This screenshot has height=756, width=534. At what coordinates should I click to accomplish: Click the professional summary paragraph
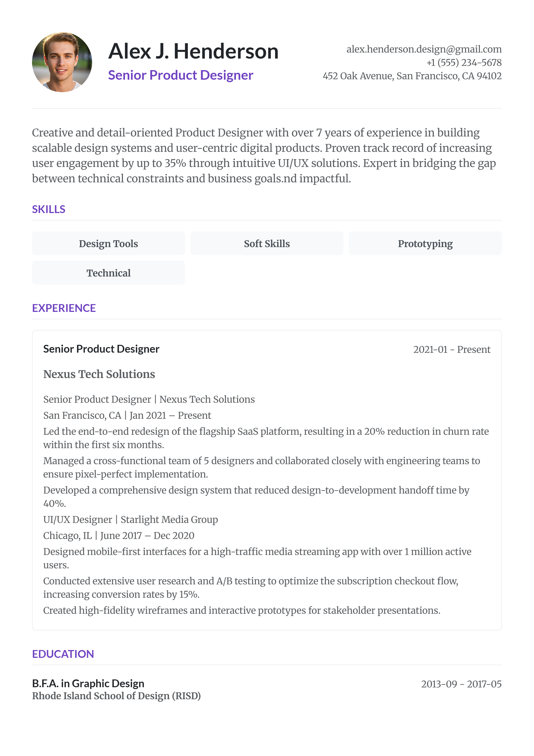[263, 155]
